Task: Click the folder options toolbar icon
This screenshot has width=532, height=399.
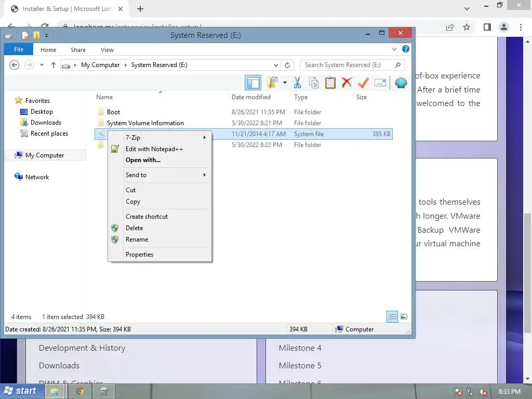Action: click(x=272, y=83)
